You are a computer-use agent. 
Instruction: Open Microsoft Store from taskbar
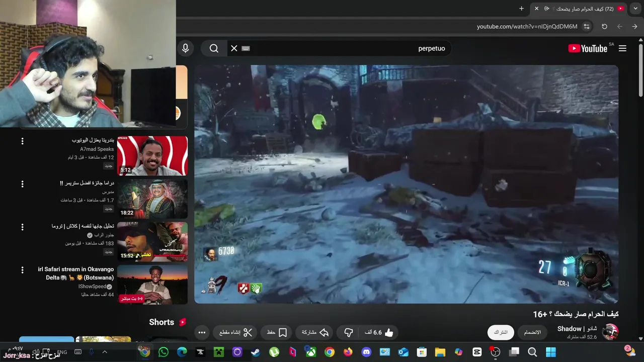point(422,352)
